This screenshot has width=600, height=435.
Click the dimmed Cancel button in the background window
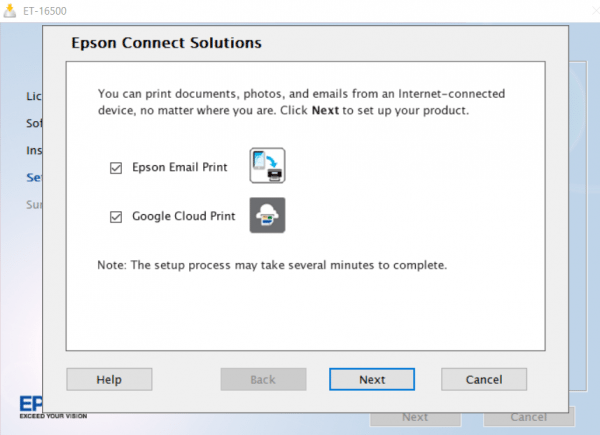(529, 419)
